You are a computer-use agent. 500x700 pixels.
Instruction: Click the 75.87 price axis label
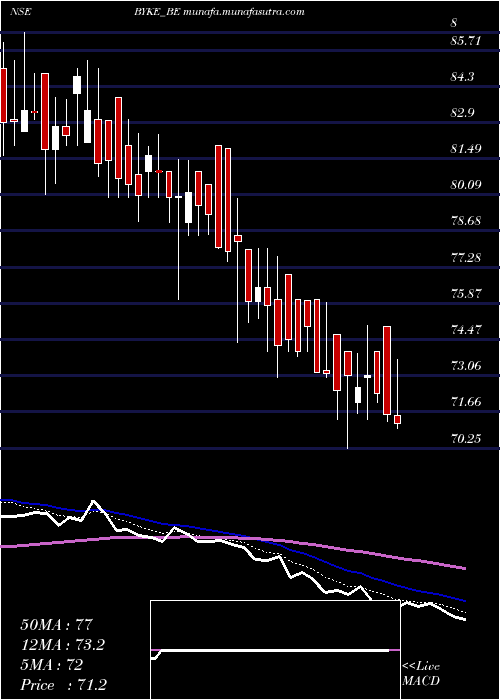pyautogui.click(x=466, y=294)
